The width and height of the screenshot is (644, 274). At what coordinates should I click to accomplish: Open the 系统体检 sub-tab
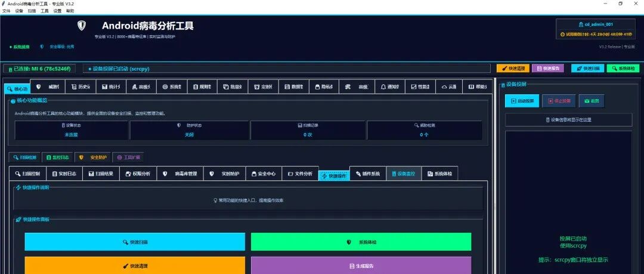point(440,174)
